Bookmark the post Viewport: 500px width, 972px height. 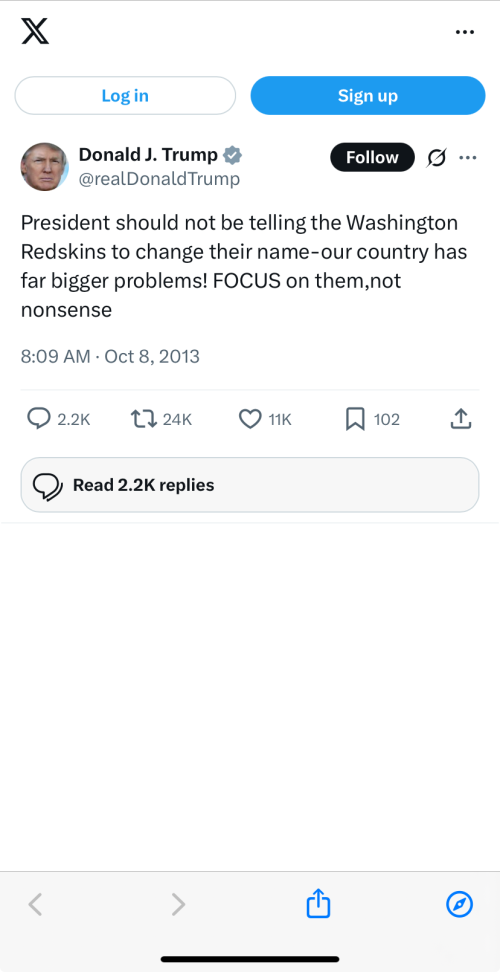click(x=354, y=420)
